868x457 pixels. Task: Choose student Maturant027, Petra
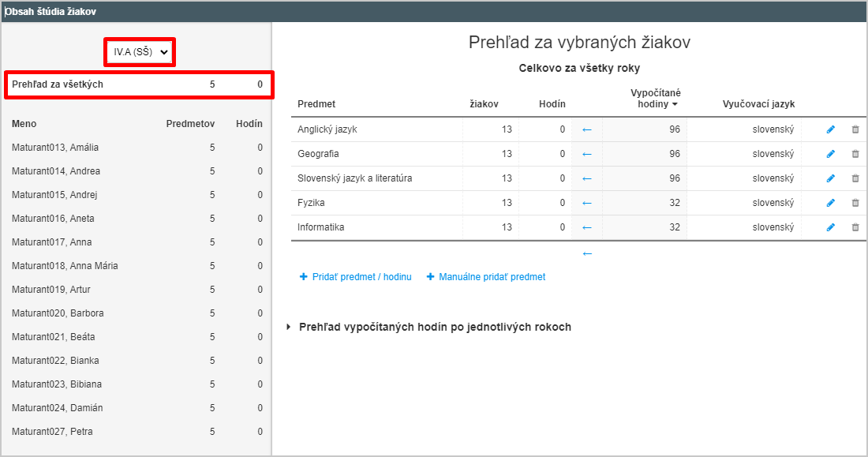coord(137,432)
